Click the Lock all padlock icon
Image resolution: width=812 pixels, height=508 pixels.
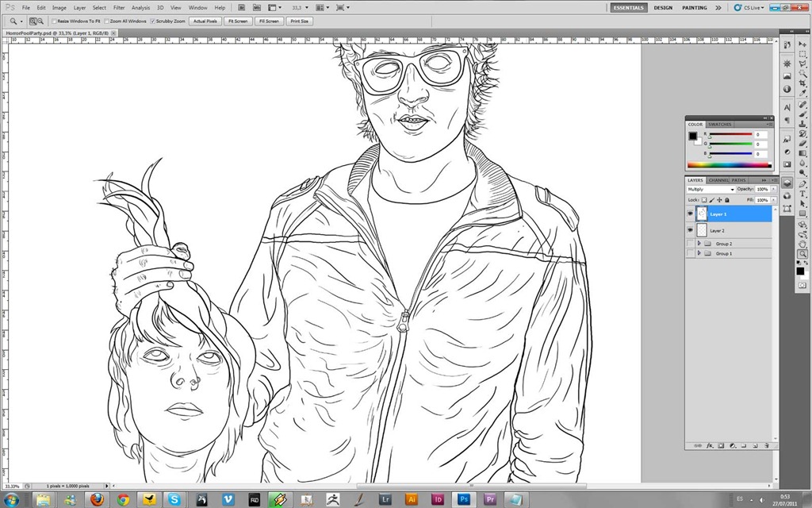(x=727, y=200)
